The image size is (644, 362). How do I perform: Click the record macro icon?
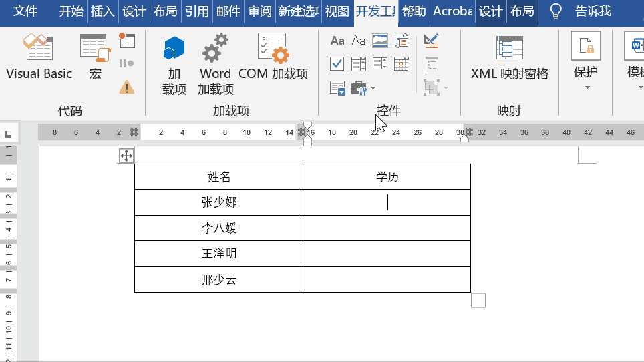(x=127, y=41)
